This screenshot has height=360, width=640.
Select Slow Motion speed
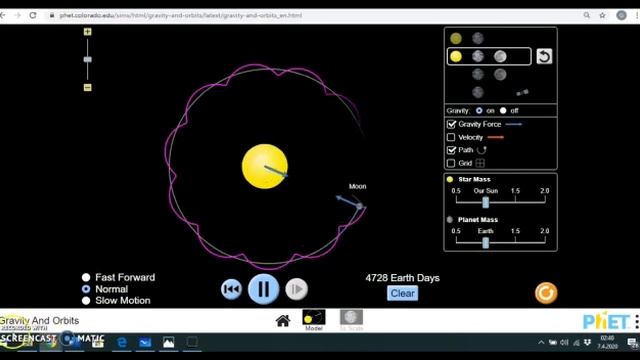pos(86,301)
